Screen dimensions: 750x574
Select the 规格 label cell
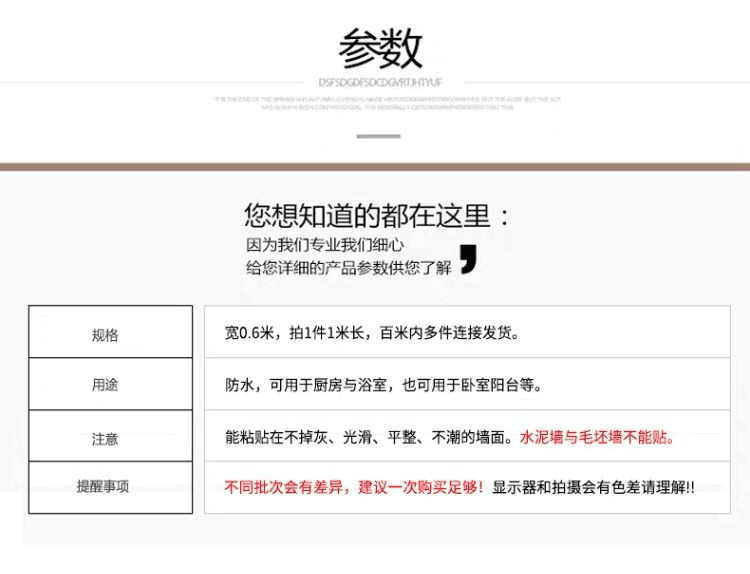coord(110,331)
